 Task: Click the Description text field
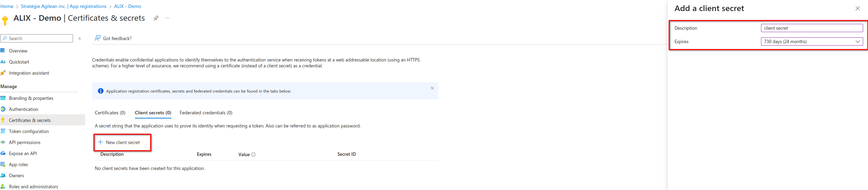(812, 28)
